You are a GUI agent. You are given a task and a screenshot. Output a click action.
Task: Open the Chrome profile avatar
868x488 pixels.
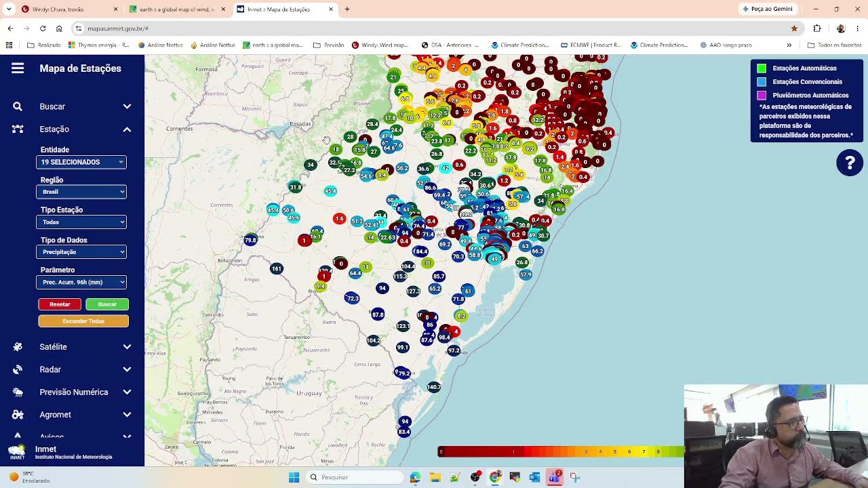pos(841,28)
